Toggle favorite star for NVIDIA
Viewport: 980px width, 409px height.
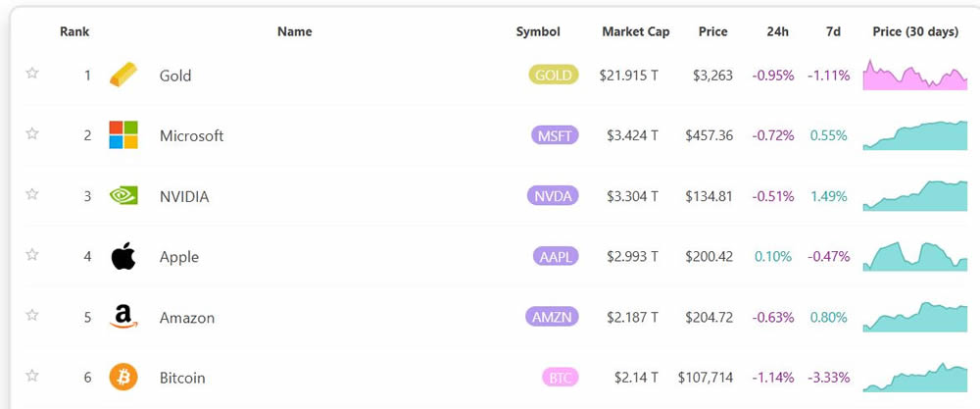pyautogui.click(x=32, y=194)
